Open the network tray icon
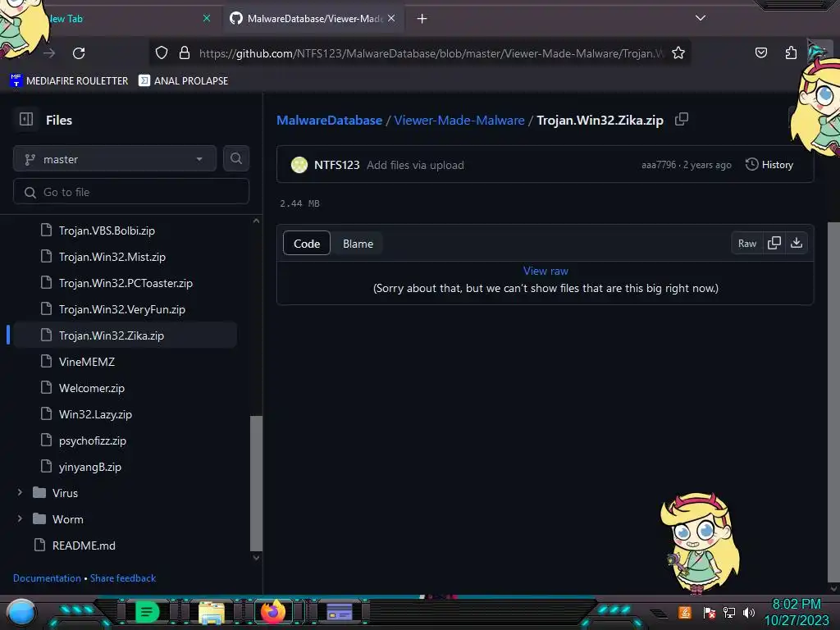 tap(729, 612)
